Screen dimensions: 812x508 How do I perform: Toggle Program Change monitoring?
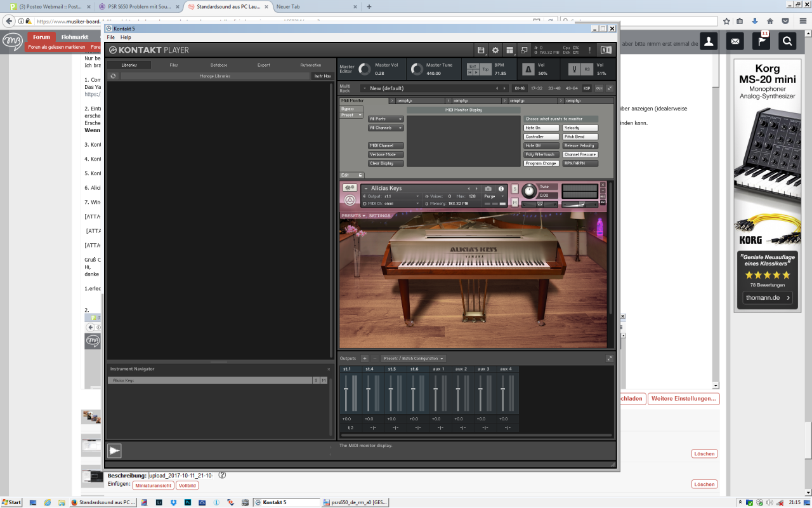(x=542, y=163)
